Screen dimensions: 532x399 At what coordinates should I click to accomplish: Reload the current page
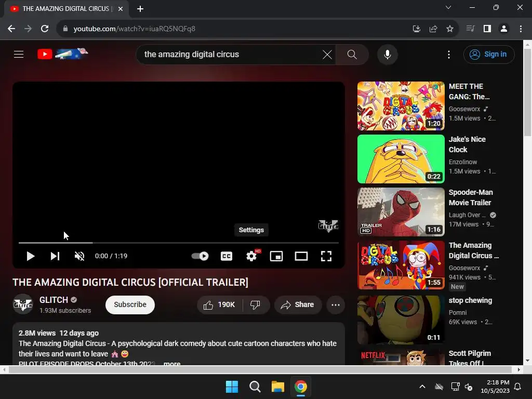coord(45,29)
